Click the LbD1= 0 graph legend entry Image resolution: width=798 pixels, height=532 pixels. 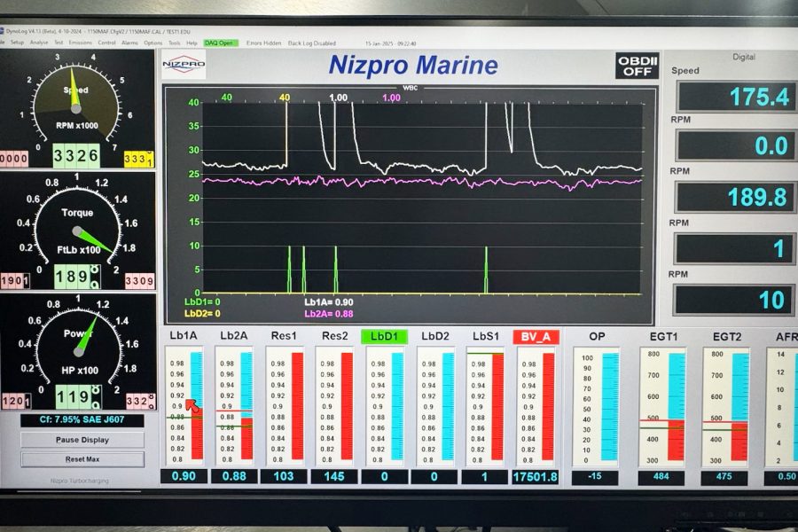click(x=202, y=301)
